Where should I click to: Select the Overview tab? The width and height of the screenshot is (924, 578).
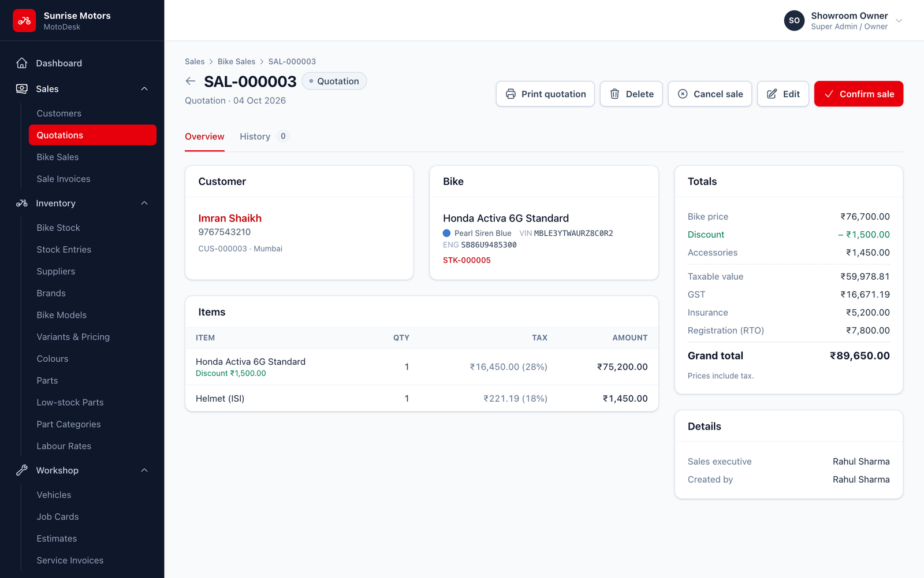coord(204,136)
